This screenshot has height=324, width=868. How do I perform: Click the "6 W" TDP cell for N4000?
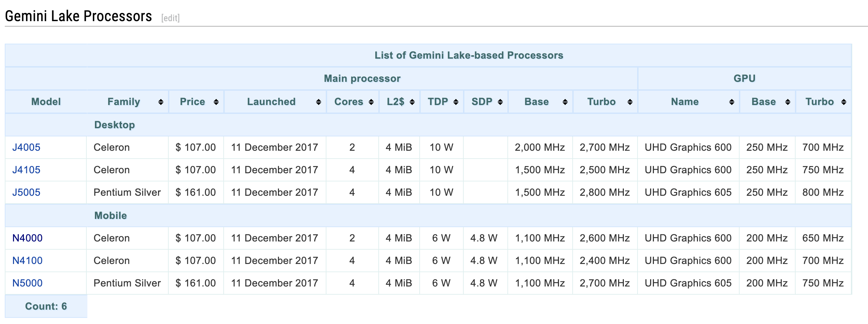click(441, 238)
